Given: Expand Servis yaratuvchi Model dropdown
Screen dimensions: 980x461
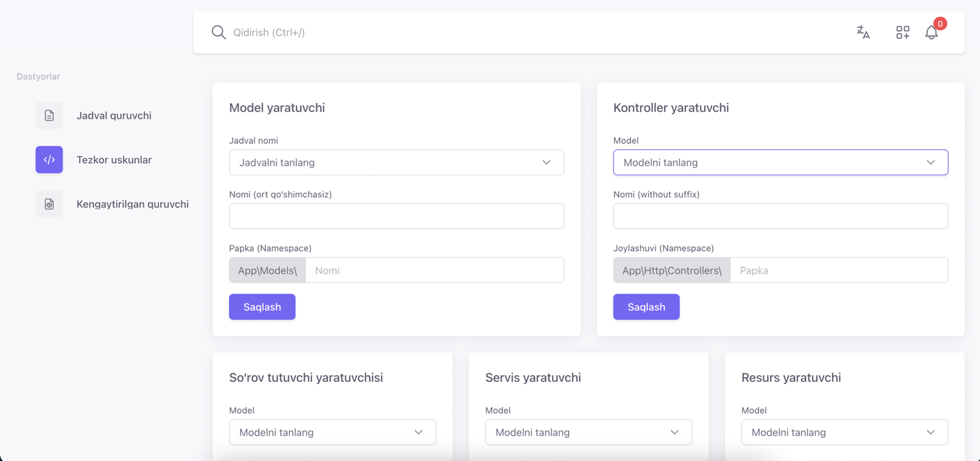Looking at the screenshot, I should click(x=588, y=432).
